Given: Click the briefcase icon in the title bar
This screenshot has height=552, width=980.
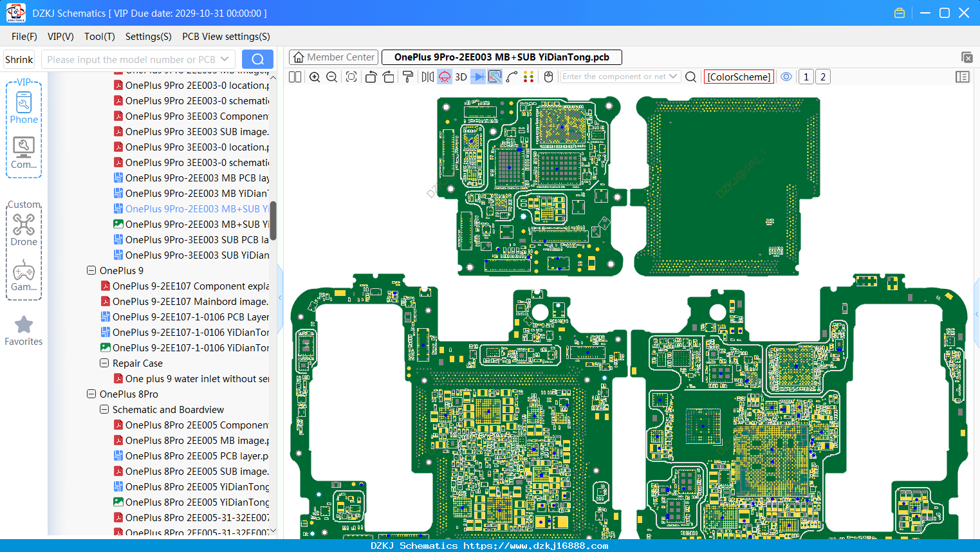Looking at the screenshot, I should point(900,13).
